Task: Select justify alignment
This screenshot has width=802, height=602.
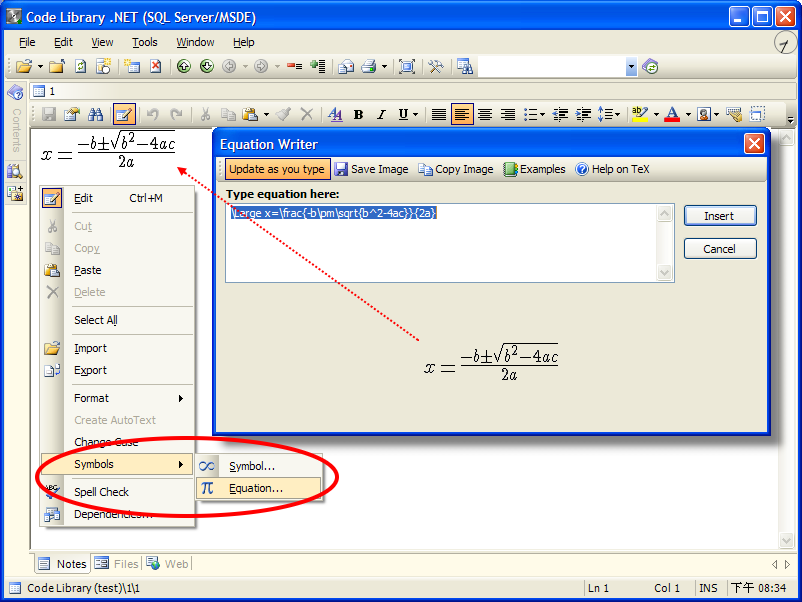Action: [x=439, y=114]
